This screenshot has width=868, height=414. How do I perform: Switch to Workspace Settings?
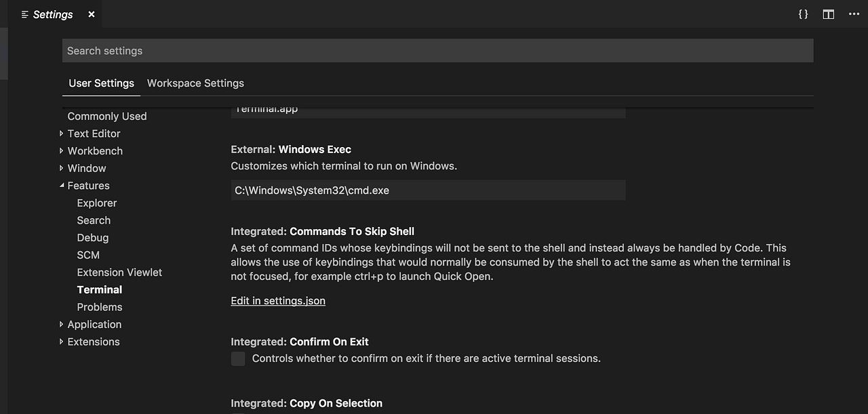195,83
